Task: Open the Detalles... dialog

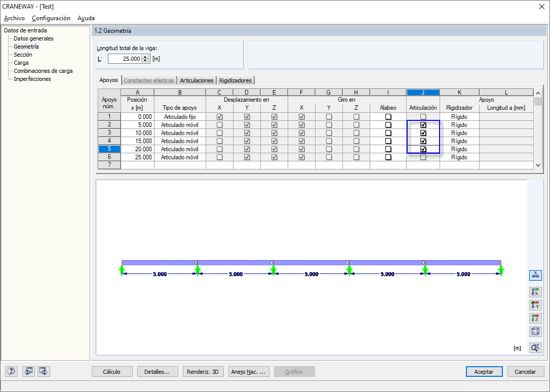Action: (x=157, y=372)
